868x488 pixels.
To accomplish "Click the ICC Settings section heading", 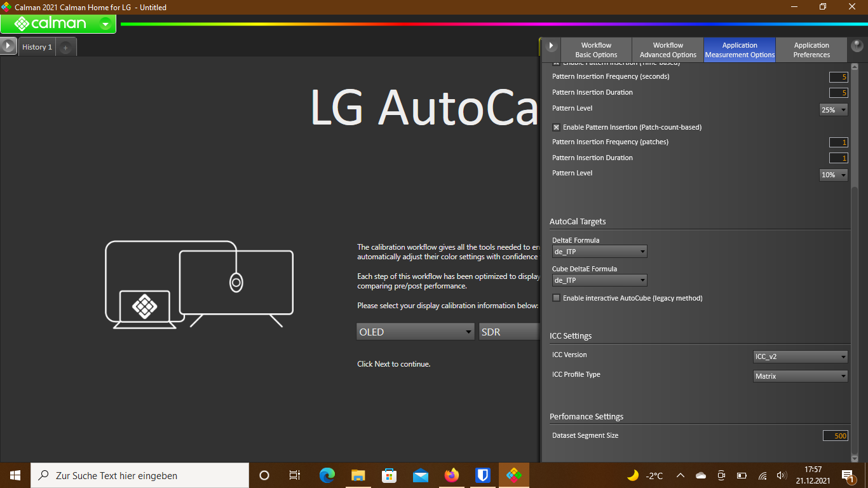I will click(571, 336).
